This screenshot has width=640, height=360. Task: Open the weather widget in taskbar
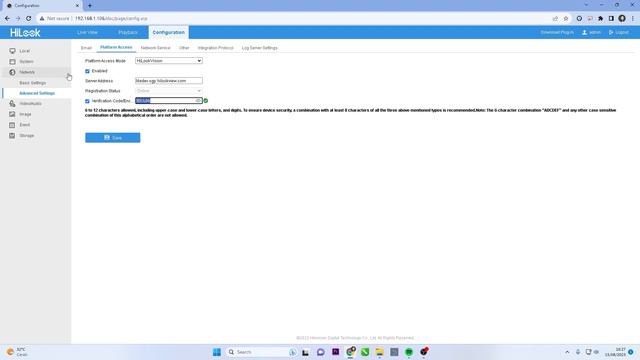(16, 352)
